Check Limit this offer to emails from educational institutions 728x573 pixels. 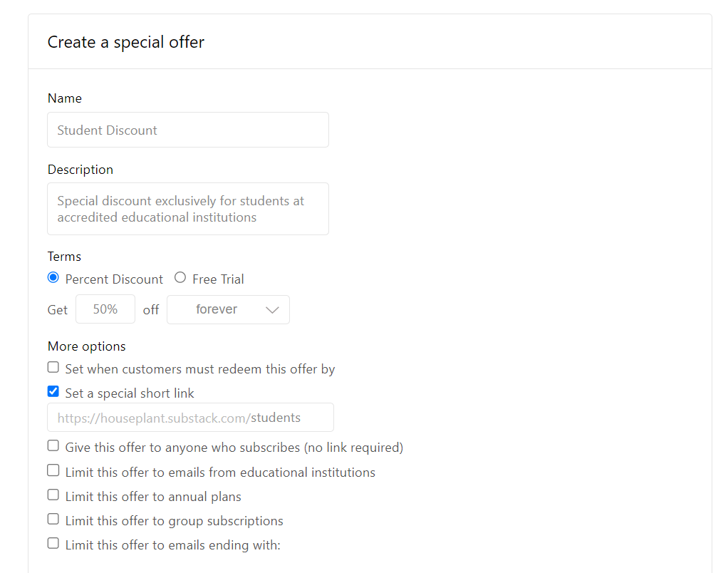(53, 470)
